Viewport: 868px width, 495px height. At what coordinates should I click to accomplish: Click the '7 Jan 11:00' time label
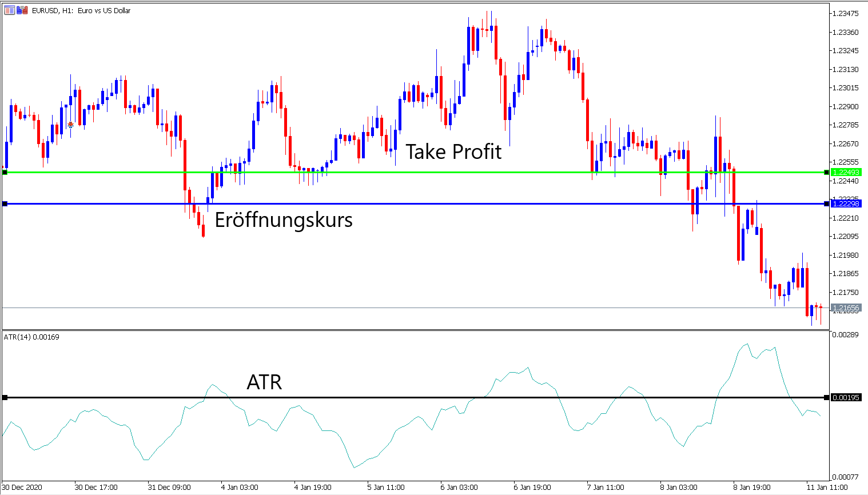click(606, 488)
